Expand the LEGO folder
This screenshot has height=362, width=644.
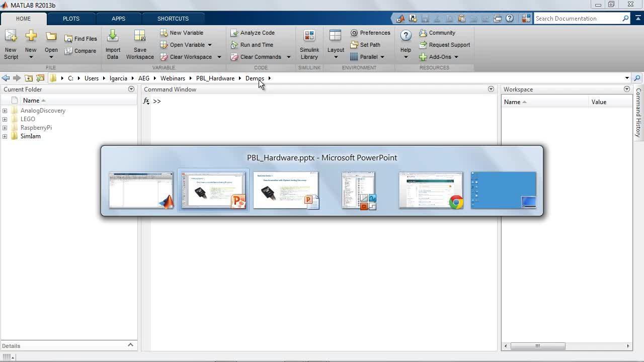(5, 119)
